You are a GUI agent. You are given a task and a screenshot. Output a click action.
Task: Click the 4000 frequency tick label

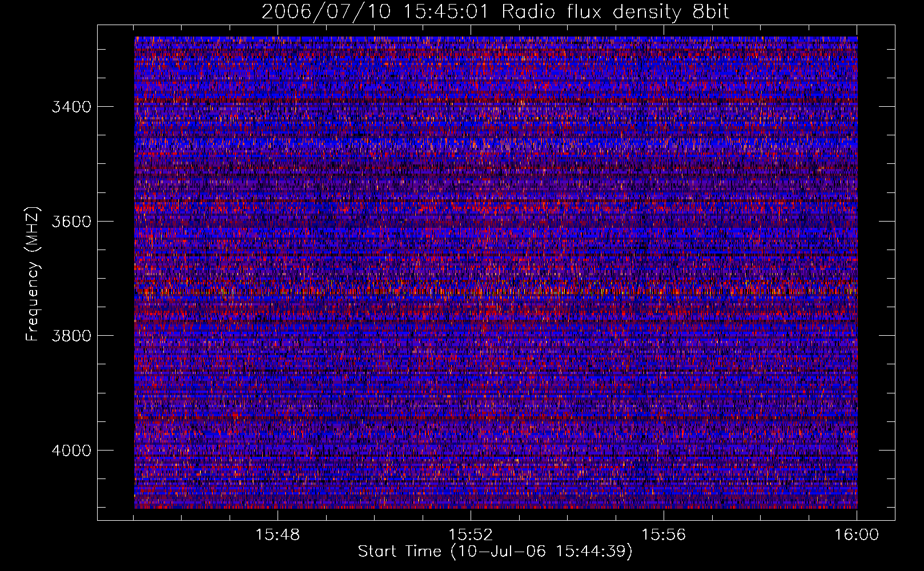[71, 451]
